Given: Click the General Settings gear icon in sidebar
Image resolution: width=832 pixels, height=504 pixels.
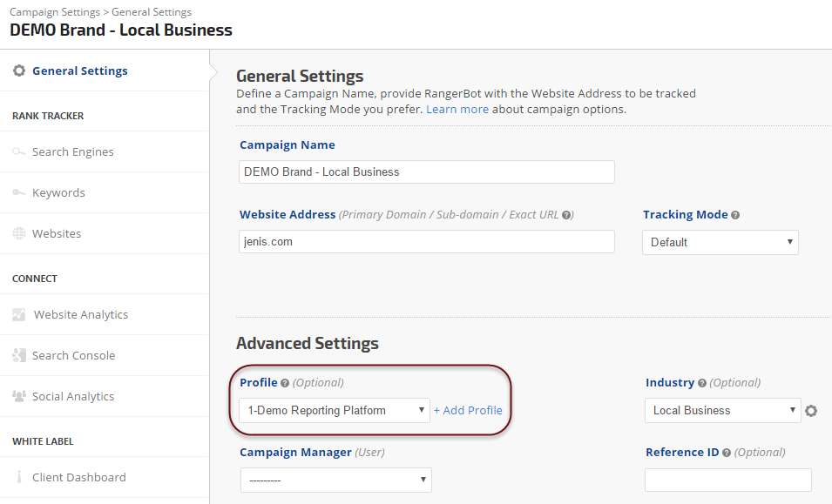Looking at the screenshot, I should (x=19, y=71).
